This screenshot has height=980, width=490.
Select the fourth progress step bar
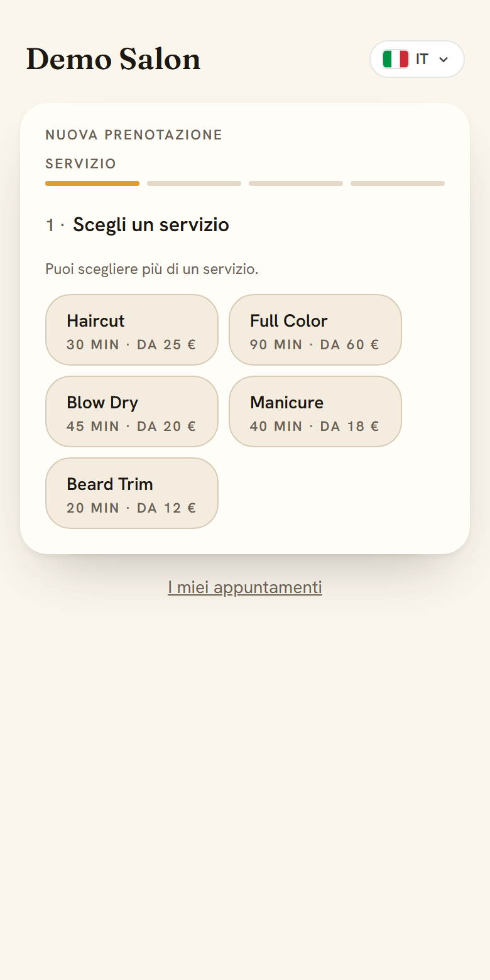tap(398, 183)
